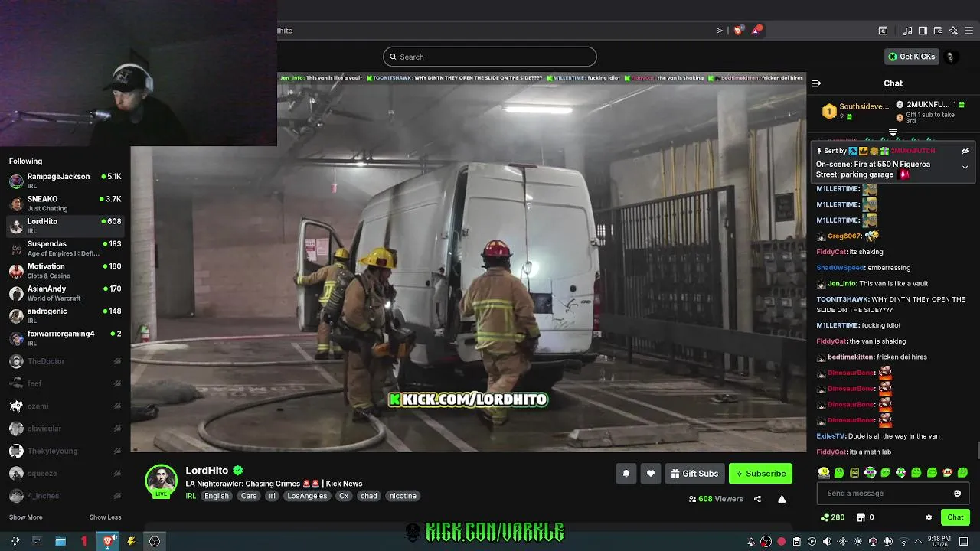This screenshot has width=980, height=551.
Task: Open the Brave Wallet icon
Action: [x=938, y=31]
